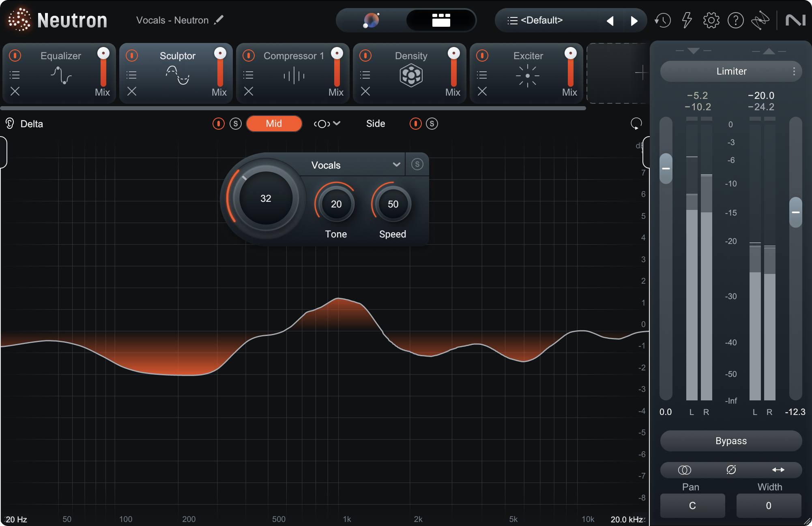Open the channel mode dropdown chevron

[x=337, y=123]
